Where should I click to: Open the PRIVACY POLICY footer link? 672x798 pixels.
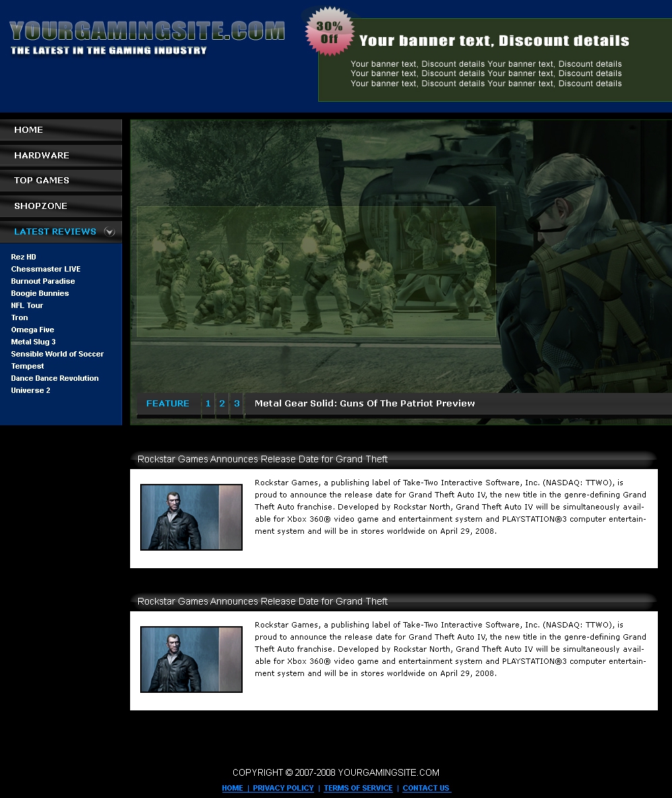point(283,789)
